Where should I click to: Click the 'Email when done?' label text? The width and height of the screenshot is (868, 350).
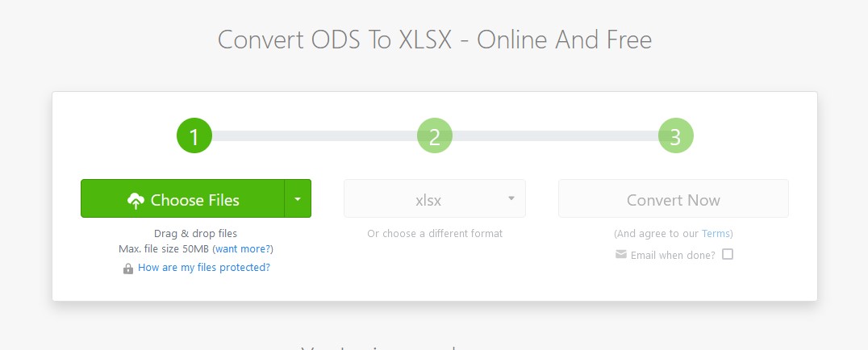coord(673,256)
